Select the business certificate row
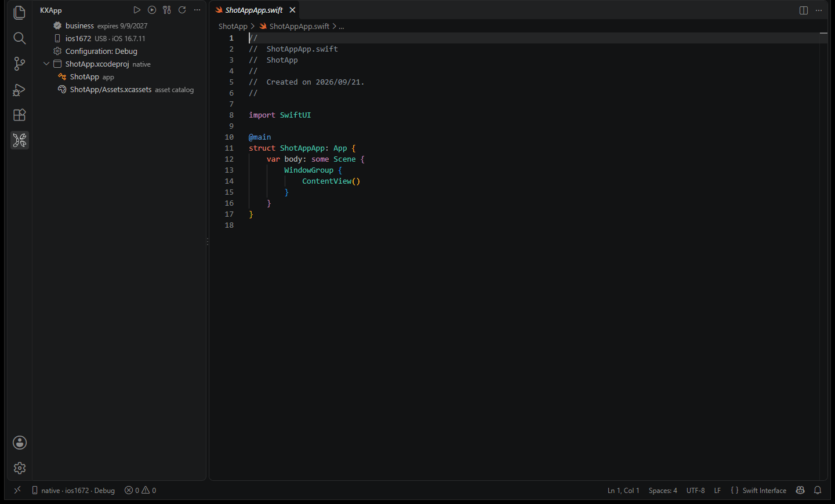Screen dimensions: 835x504 point(119,25)
